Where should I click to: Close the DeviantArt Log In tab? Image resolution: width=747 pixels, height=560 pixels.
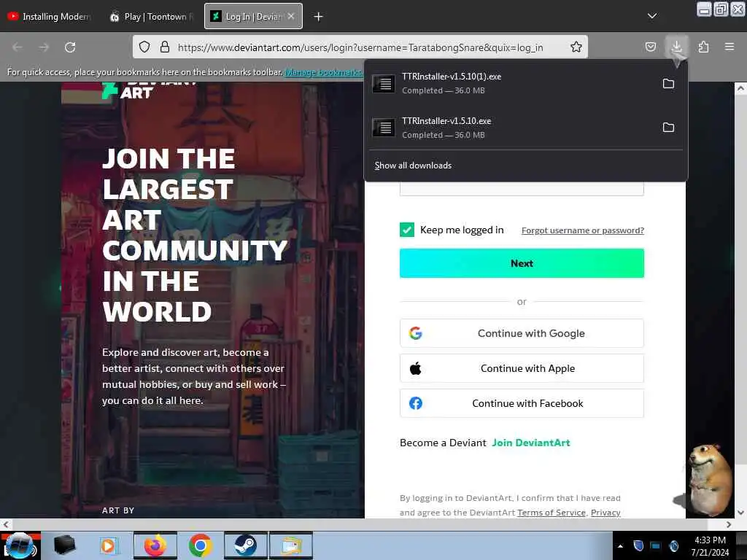tap(291, 16)
